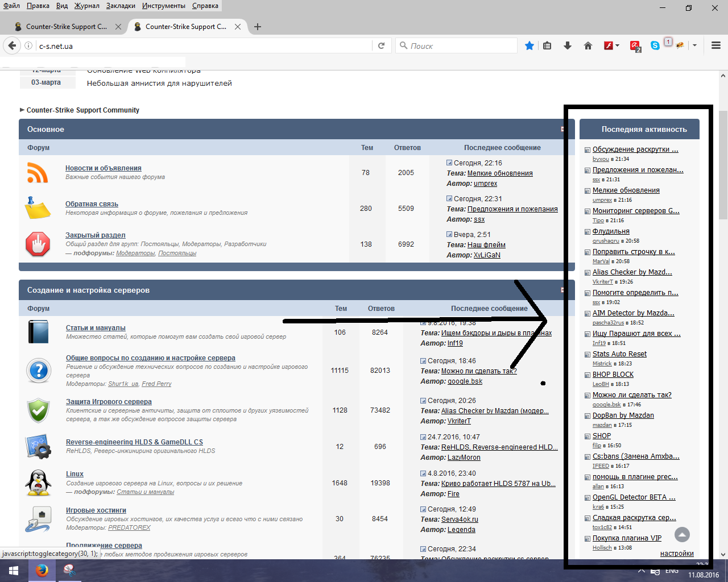Click the green shield icon for Защита Игрового сервера

tap(39, 410)
